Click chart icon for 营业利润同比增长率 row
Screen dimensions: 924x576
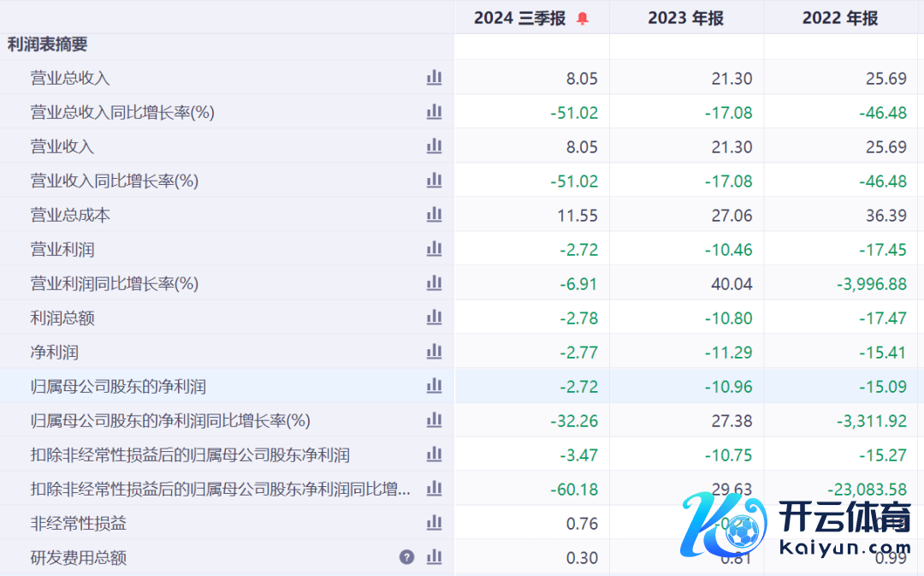(x=435, y=283)
